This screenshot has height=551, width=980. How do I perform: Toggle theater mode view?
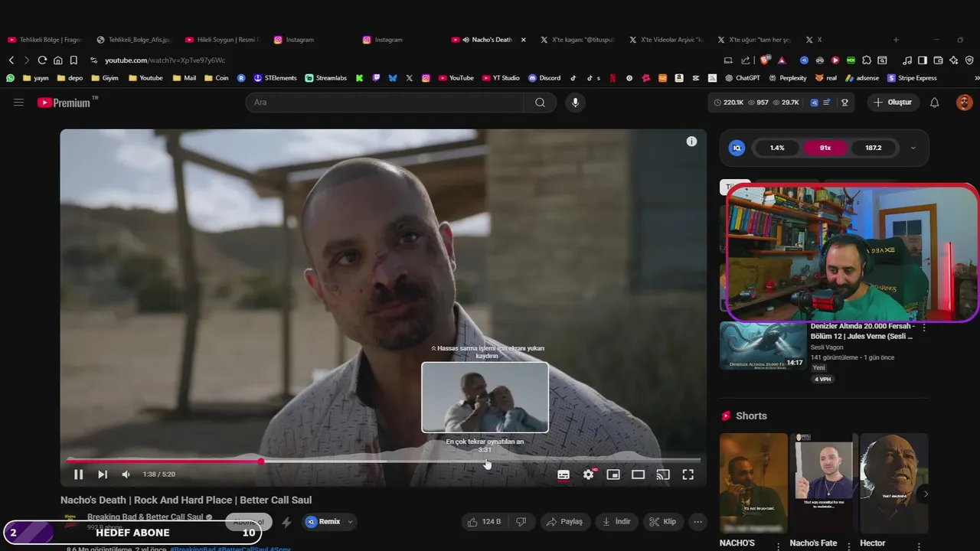[638, 474]
